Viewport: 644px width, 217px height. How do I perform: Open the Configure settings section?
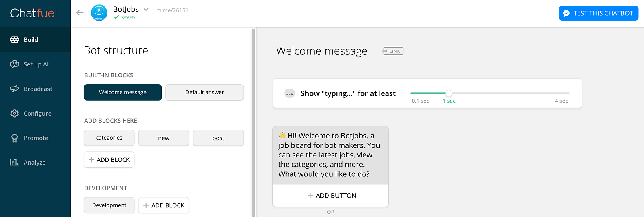coord(37,114)
